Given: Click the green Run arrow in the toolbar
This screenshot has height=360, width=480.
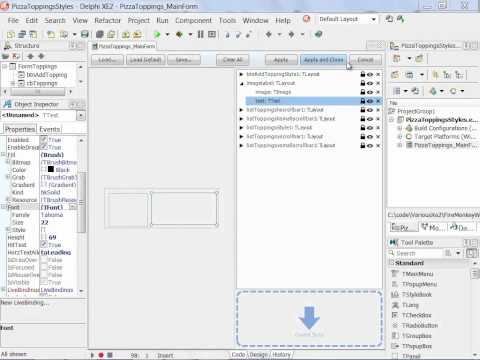Looking at the screenshot, I should (x=157, y=34).
